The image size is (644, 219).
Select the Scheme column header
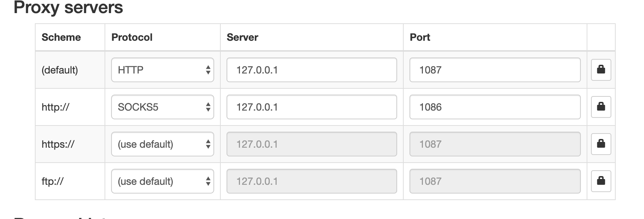point(61,37)
